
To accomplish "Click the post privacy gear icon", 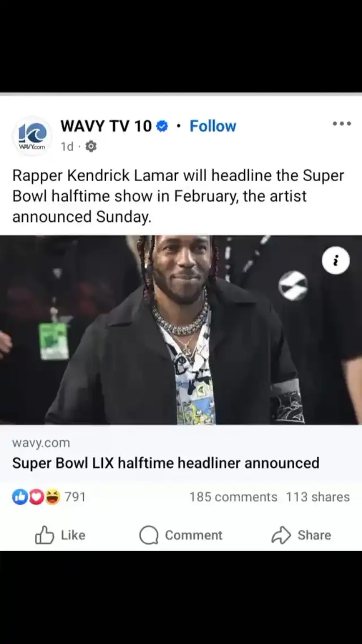I will tap(90, 146).
